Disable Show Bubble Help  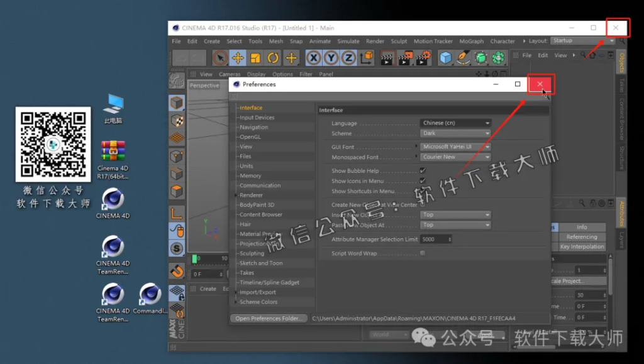coord(422,170)
